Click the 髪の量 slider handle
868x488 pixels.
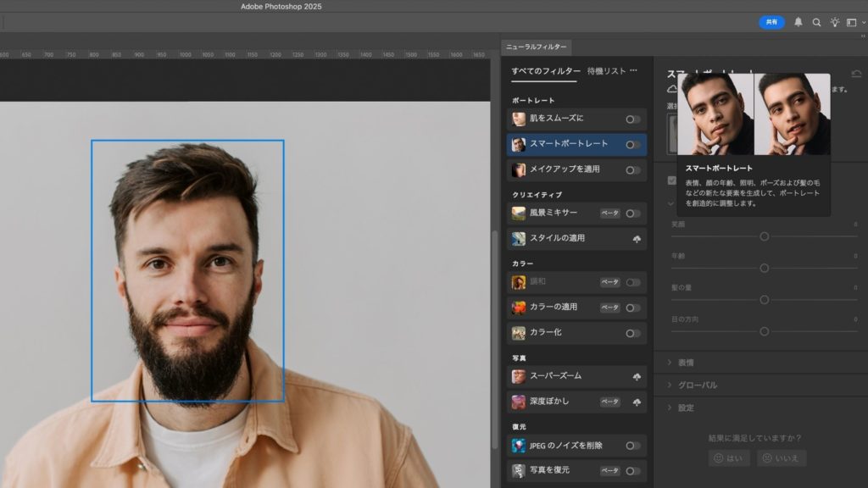click(x=764, y=299)
